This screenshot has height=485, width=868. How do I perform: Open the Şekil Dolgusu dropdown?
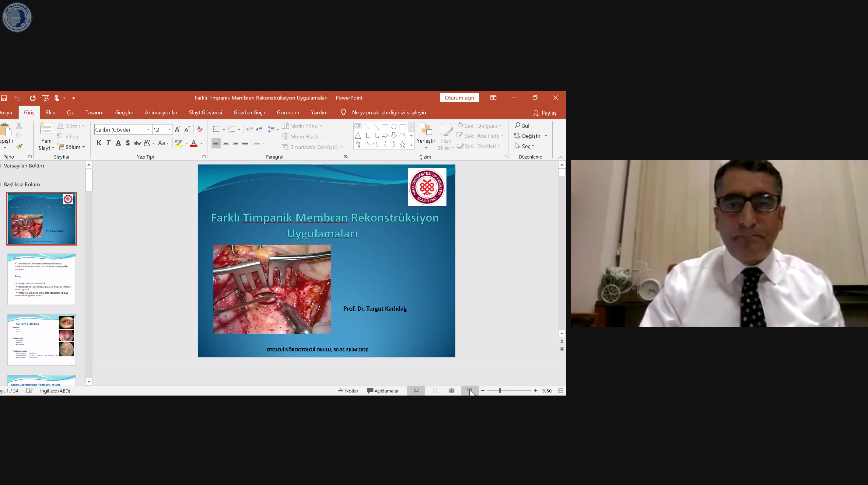point(480,126)
